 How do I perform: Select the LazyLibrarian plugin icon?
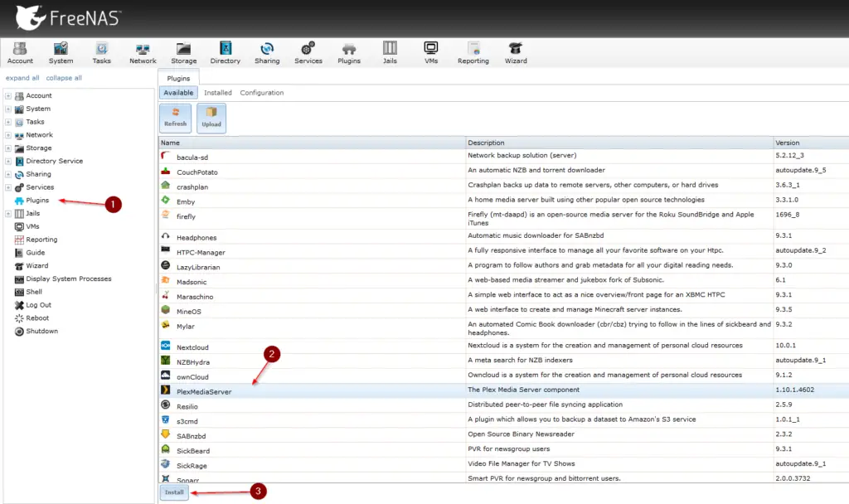(x=166, y=266)
